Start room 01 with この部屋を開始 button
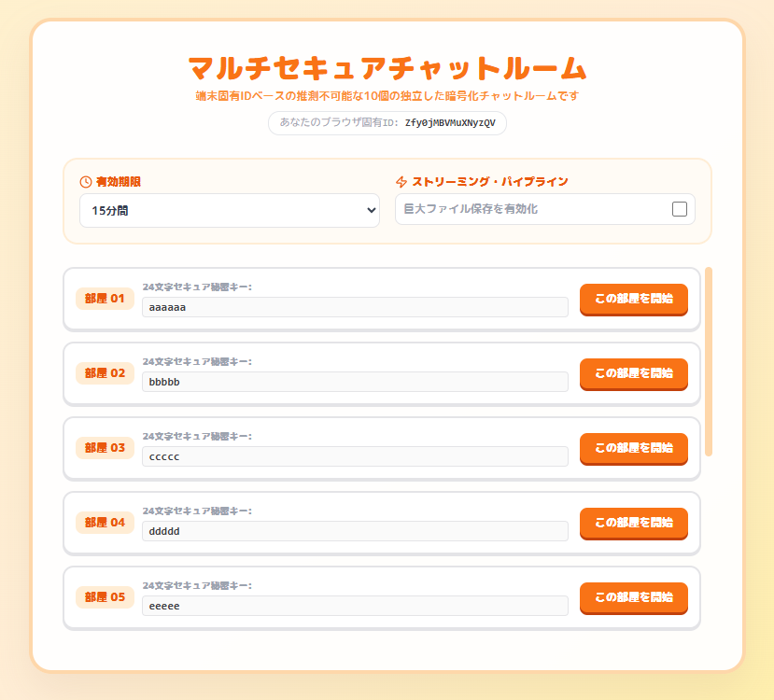The image size is (774, 700). 634,299
